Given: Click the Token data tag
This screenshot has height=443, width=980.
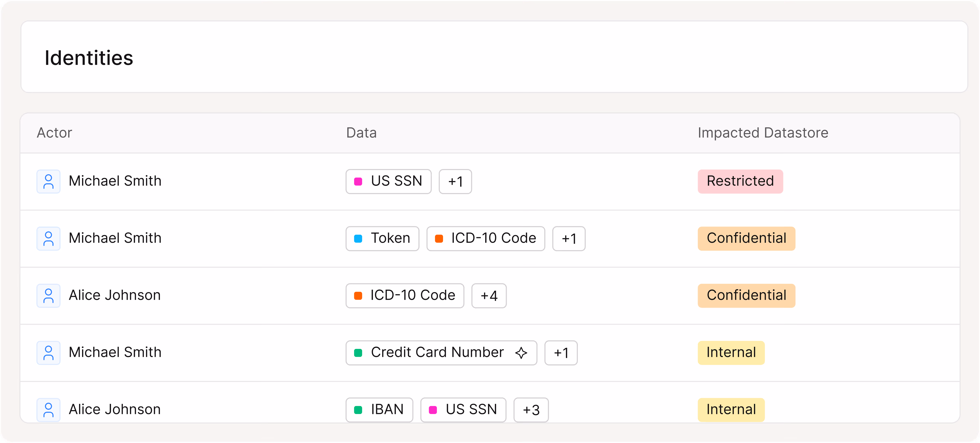Looking at the screenshot, I should tap(382, 238).
